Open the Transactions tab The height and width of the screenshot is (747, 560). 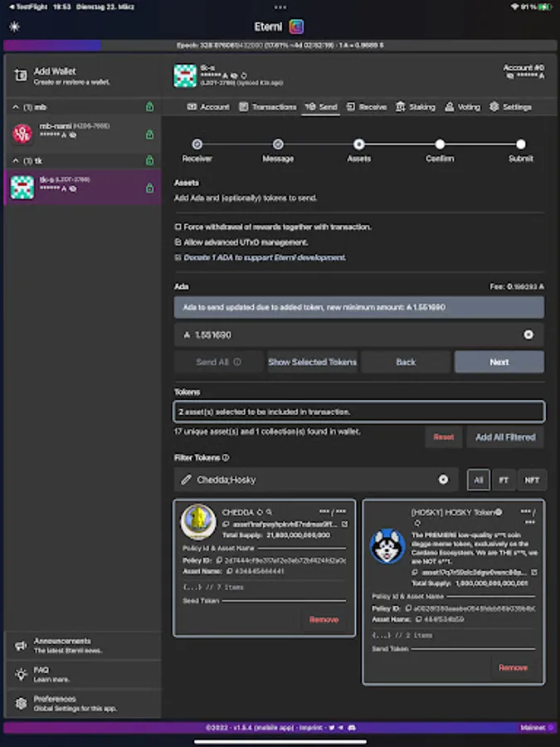click(x=268, y=107)
